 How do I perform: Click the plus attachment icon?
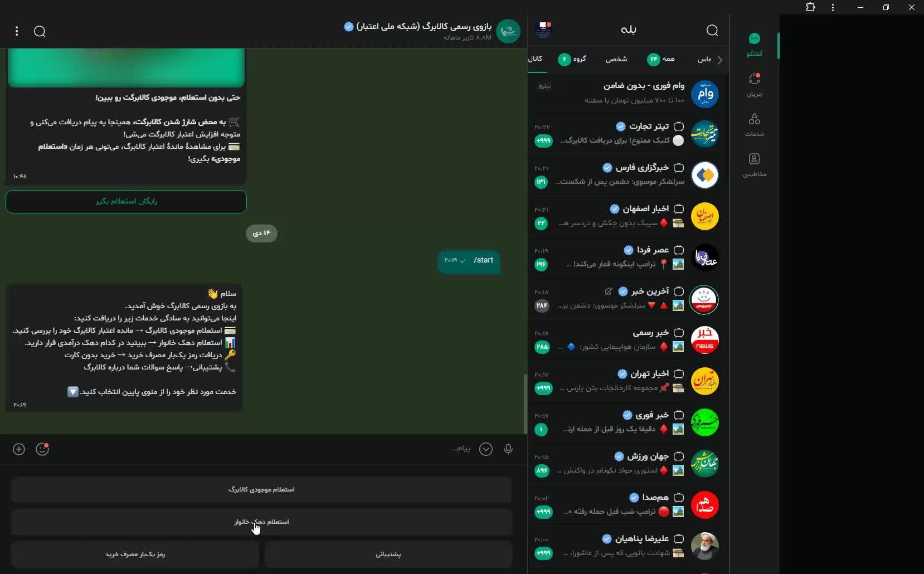[x=19, y=449]
